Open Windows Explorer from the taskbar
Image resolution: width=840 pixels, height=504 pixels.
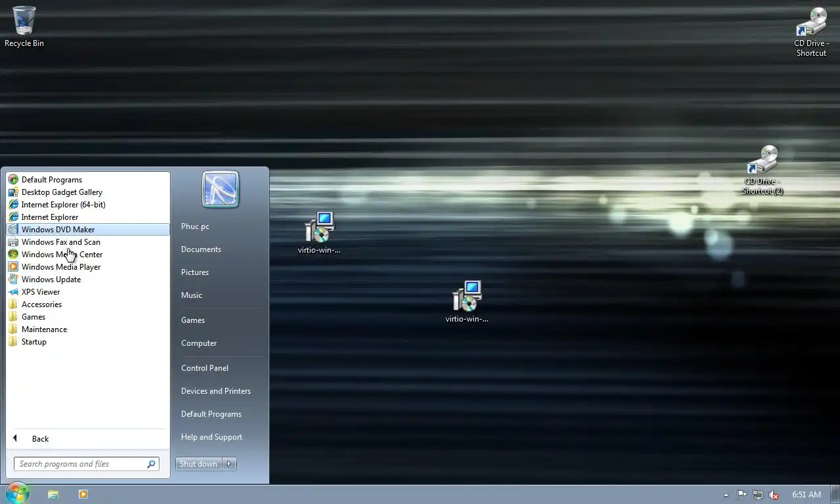(53, 494)
